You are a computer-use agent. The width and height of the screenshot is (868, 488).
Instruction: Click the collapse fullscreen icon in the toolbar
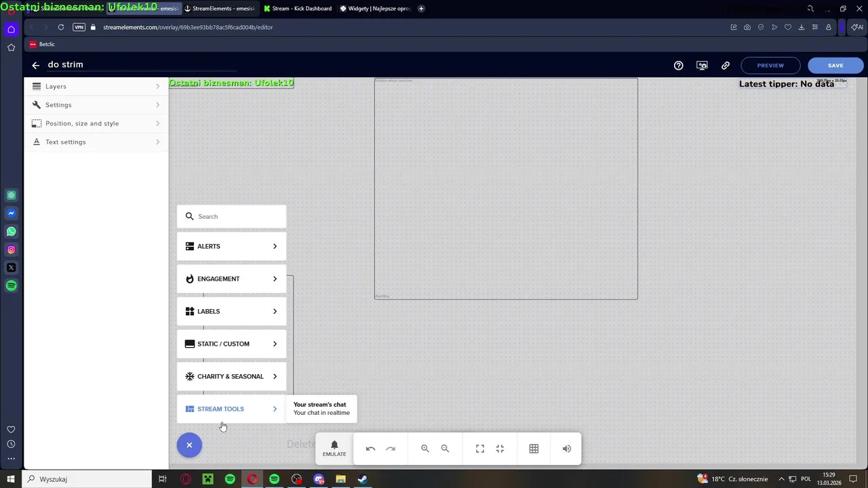[500, 449]
